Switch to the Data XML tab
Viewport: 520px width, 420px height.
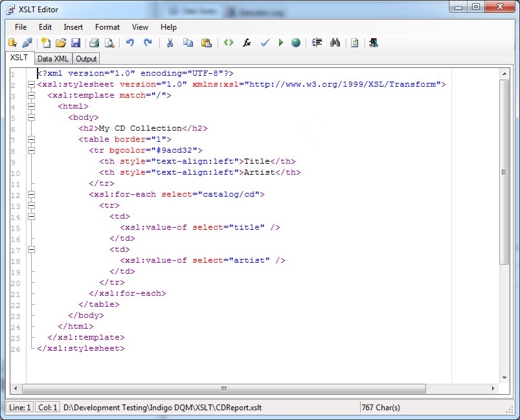pyautogui.click(x=52, y=58)
